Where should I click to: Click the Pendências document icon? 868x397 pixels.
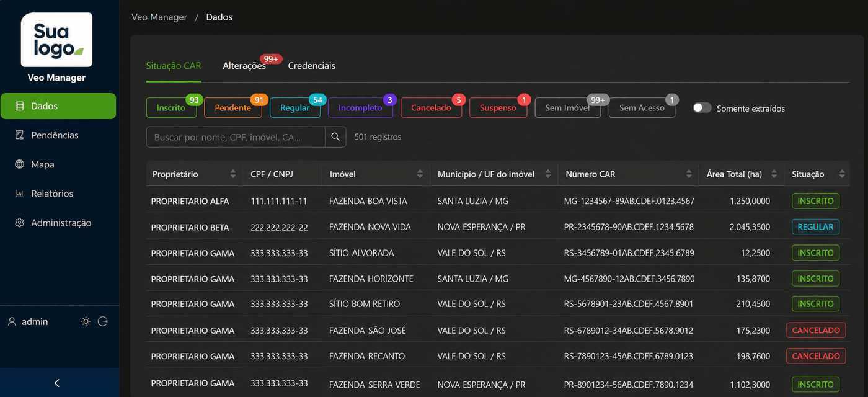(19, 135)
